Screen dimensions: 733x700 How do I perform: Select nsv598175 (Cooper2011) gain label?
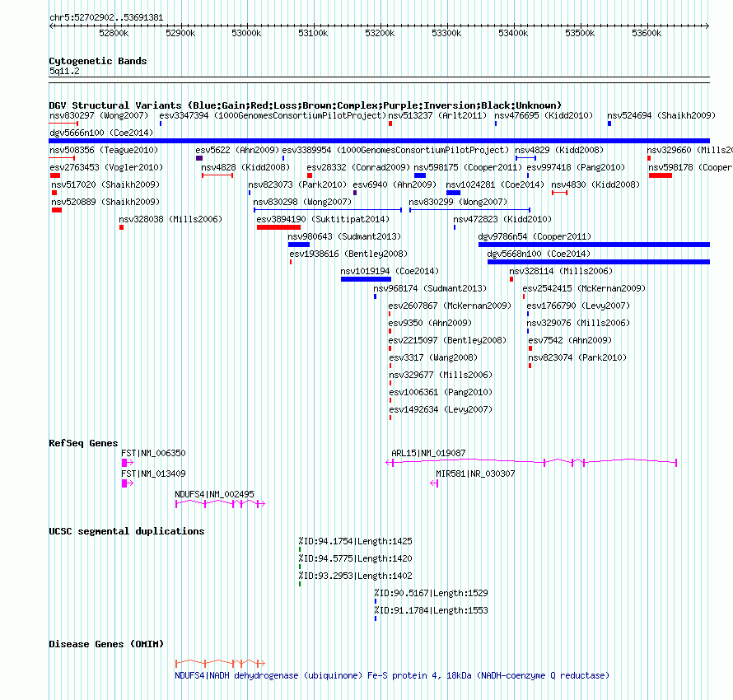coord(468,167)
